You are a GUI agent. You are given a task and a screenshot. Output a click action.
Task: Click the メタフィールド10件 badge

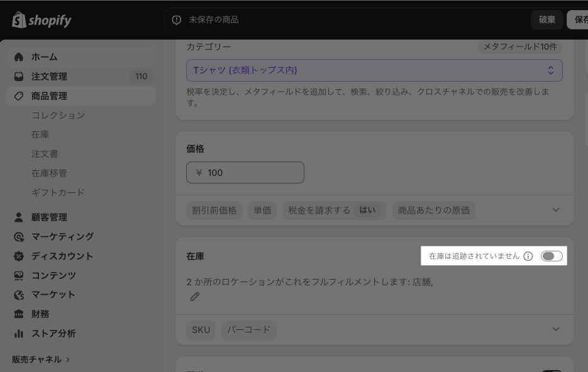click(520, 47)
